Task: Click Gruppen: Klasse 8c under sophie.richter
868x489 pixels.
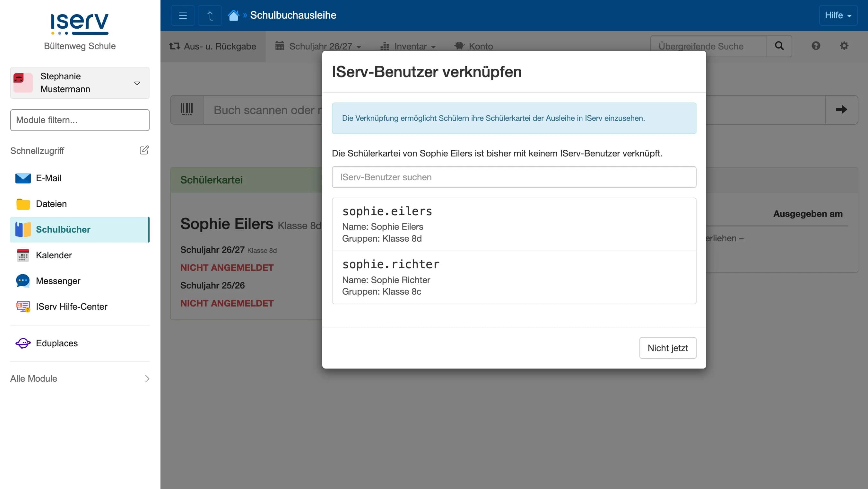Action: pyautogui.click(x=381, y=291)
